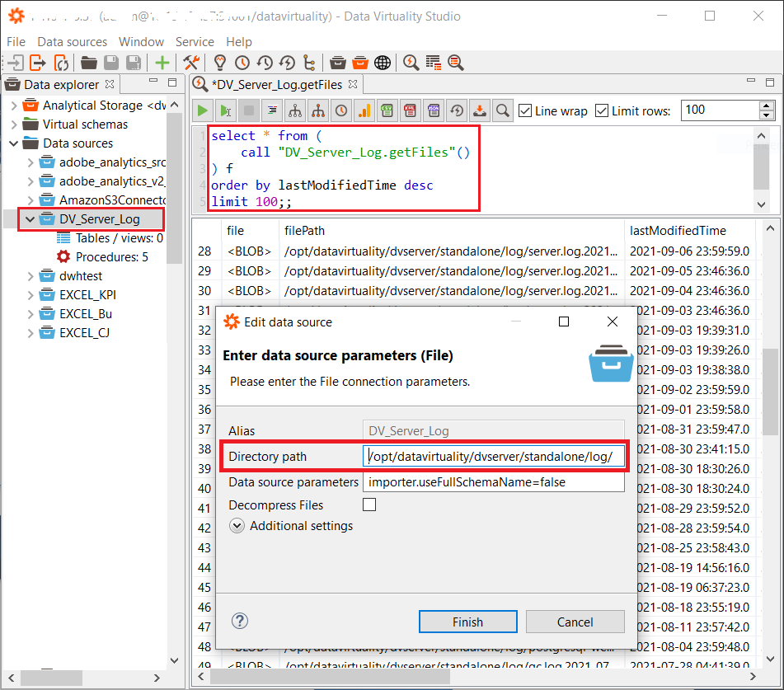Click the dark data source box toolbar icon
Screen dimensions: 784x690
point(337,63)
